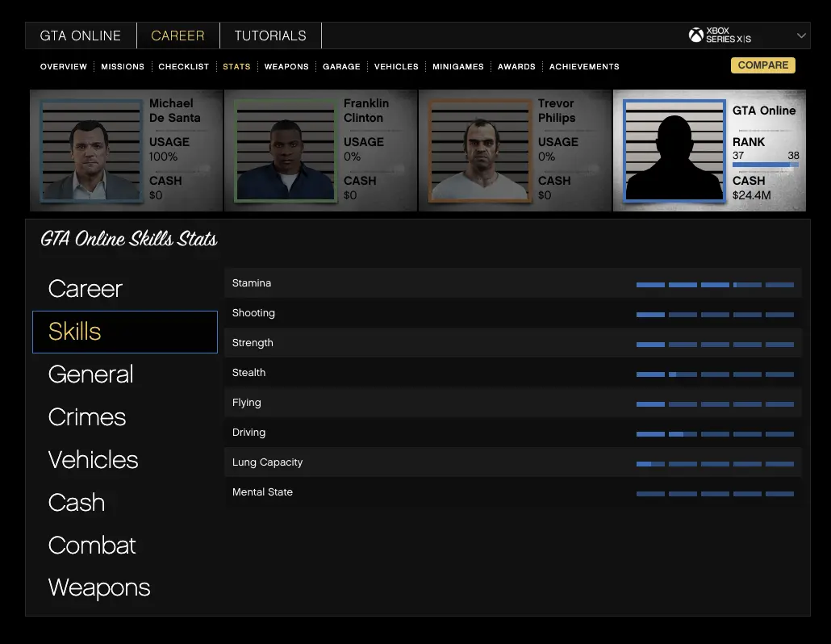Click the Xbox logo icon
This screenshot has height=644, width=831.
[x=695, y=36]
